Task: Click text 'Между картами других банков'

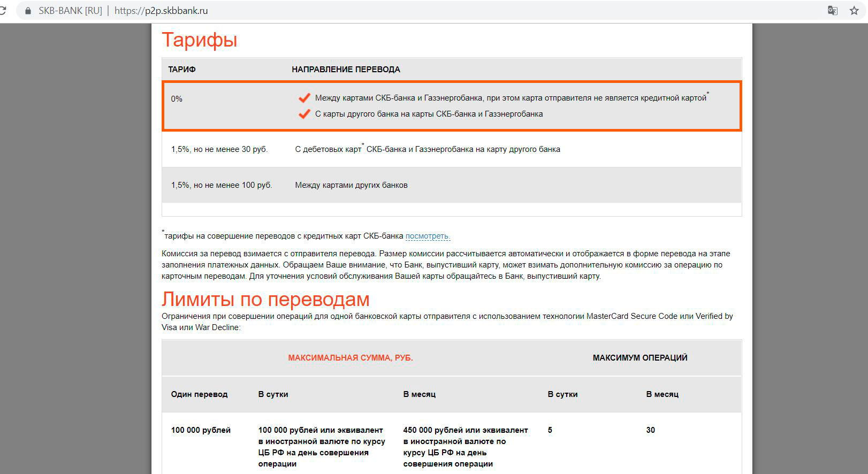Action: [351, 185]
